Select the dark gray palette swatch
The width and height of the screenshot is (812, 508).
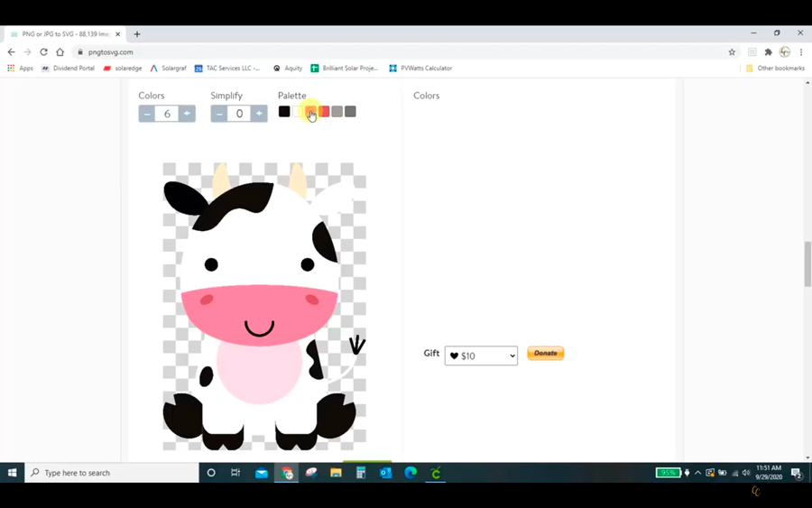click(351, 111)
